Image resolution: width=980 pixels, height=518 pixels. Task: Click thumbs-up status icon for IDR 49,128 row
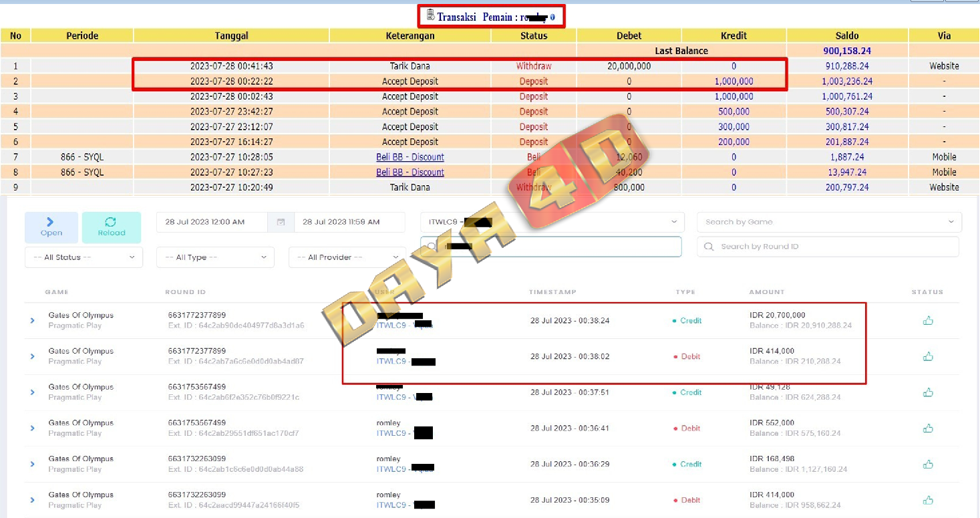tap(928, 393)
